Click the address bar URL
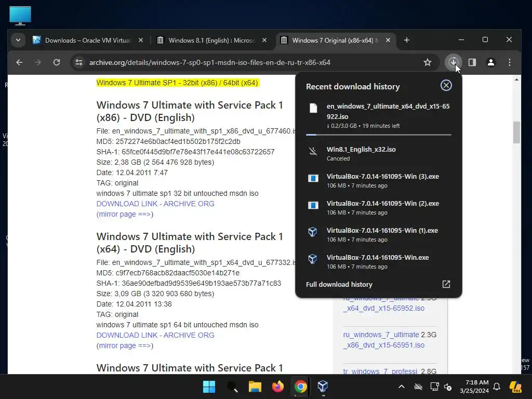 tap(210, 62)
